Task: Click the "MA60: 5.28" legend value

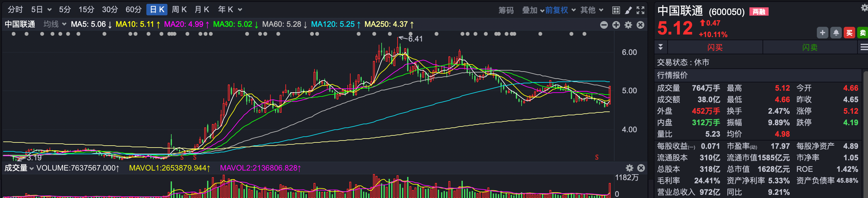Action: click(282, 24)
